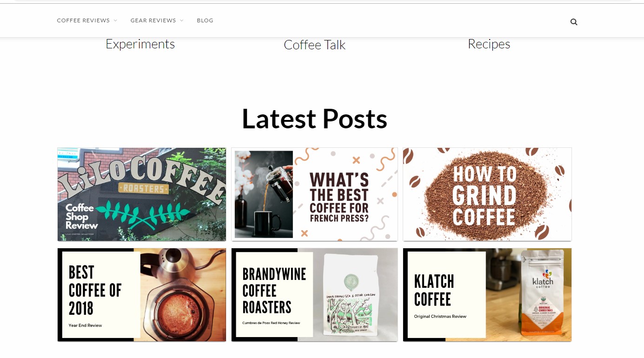Click the Latest Posts heading
The image size is (644, 358).
click(x=314, y=119)
